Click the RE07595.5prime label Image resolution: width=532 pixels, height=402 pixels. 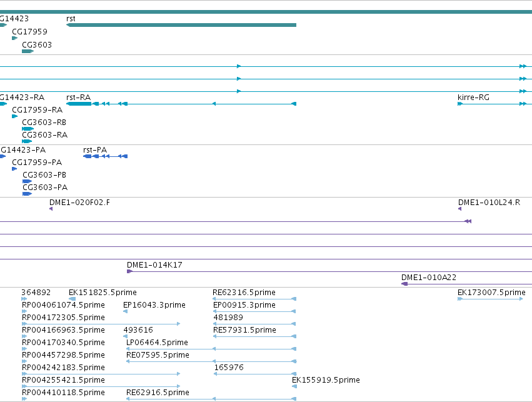pyautogui.click(x=158, y=355)
